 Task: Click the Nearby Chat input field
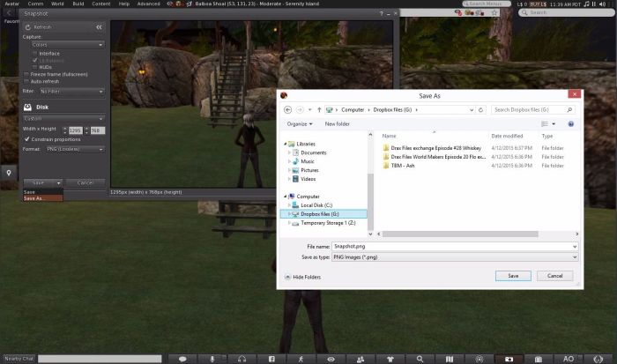(100, 359)
